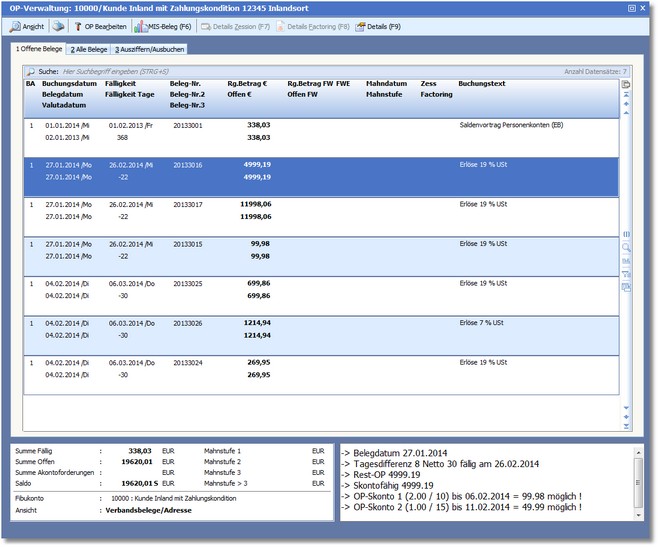Jump to first record arrow in right sidebar
The height and width of the screenshot is (547, 658).
click(x=627, y=94)
